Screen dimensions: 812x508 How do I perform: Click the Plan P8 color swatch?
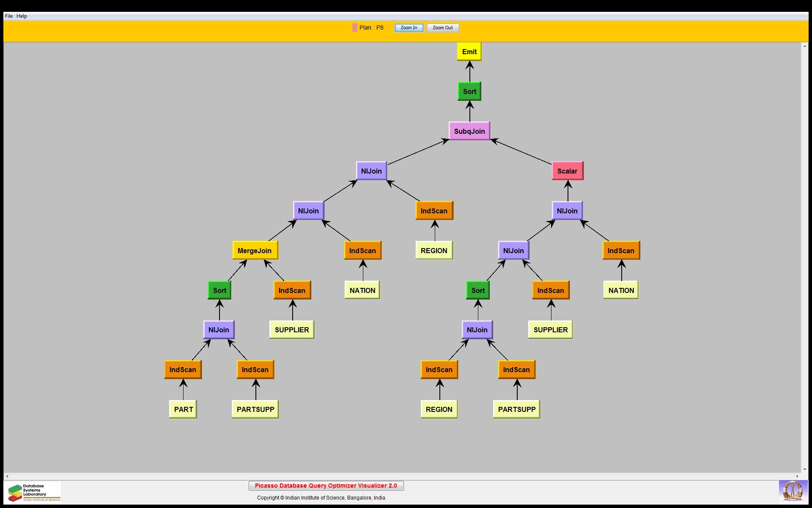354,28
